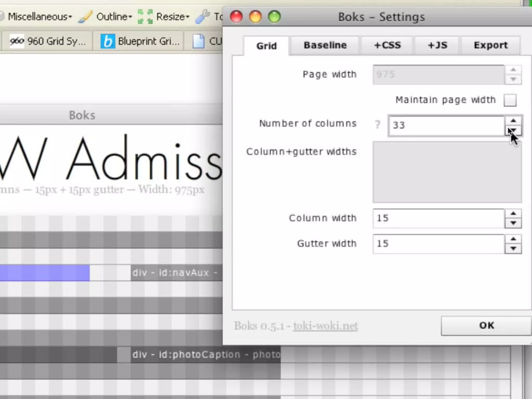
Task: Open the +CSS tab
Action: click(x=387, y=45)
